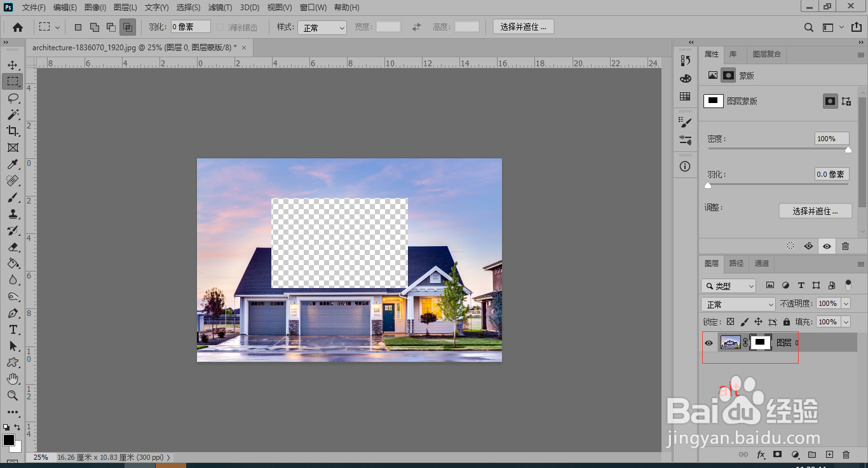
Task: Open the 滤镜(T) menu
Action: click(x=220, y=8)
